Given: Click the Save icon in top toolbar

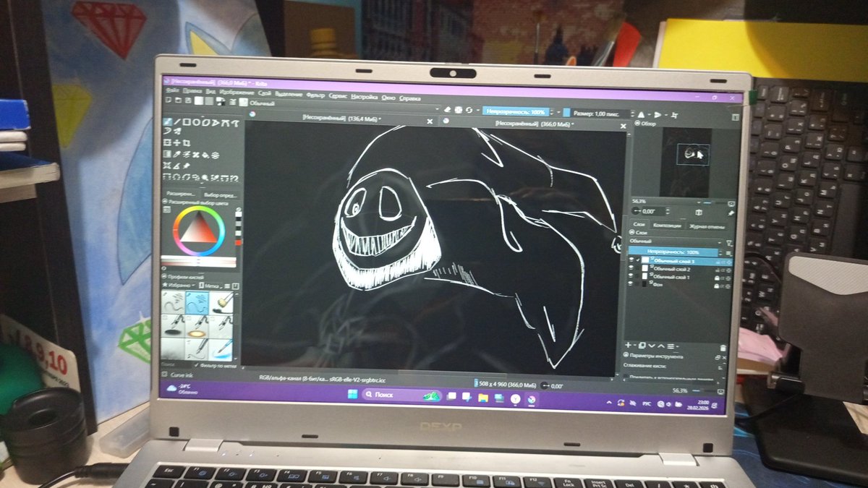Looking at the screenshot, I should pyautogui.click(x=187, y=102).
